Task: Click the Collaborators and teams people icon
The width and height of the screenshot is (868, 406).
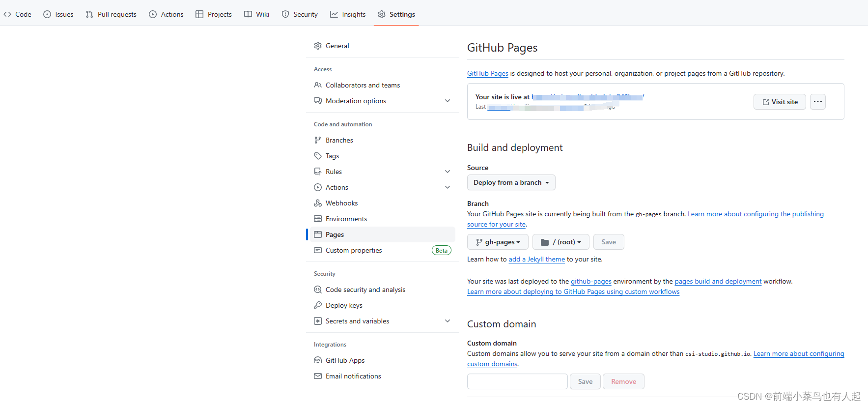Action: tap(318, 85)
